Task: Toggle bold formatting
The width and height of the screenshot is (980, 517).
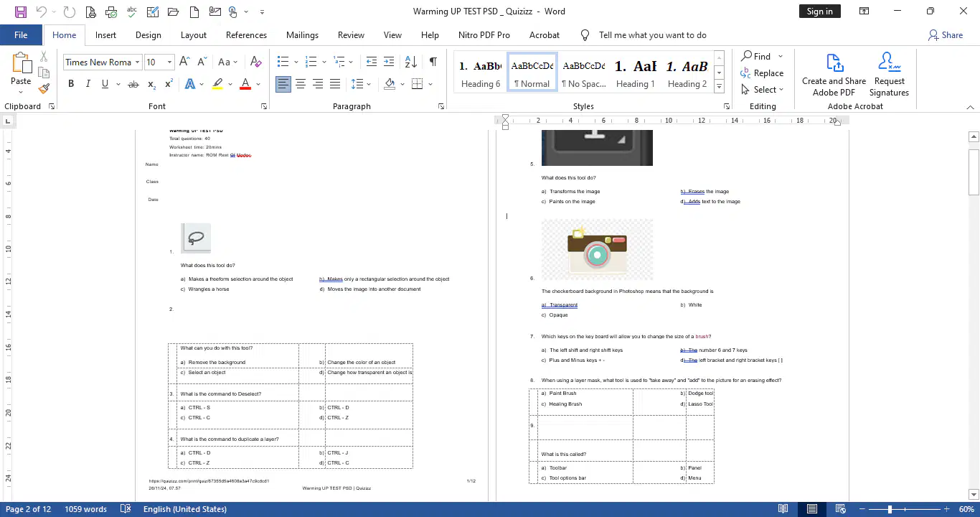Action: click(x=71, y=84)
